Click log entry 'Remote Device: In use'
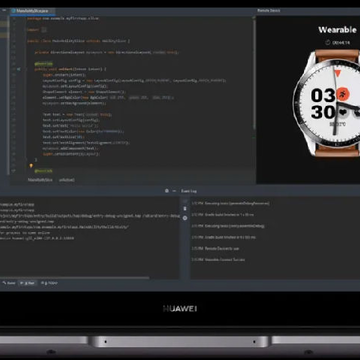This screenshot has width=360, height=360. (215, 248)
